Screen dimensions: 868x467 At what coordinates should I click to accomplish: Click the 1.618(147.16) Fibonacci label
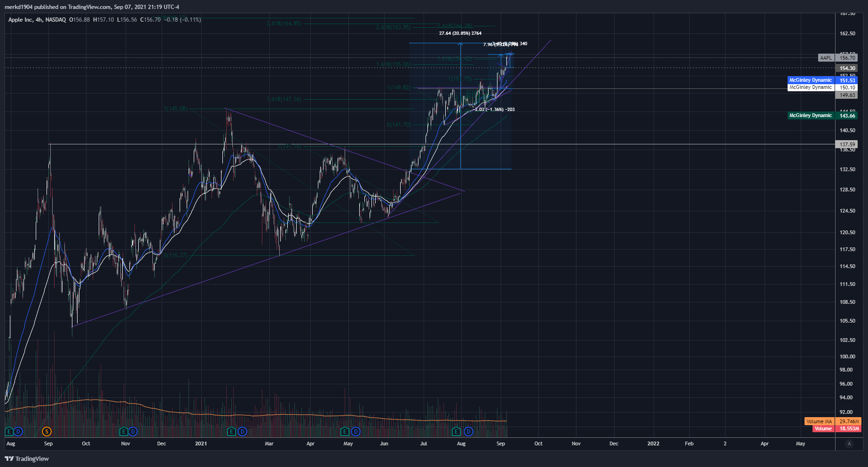pos(284,99)
